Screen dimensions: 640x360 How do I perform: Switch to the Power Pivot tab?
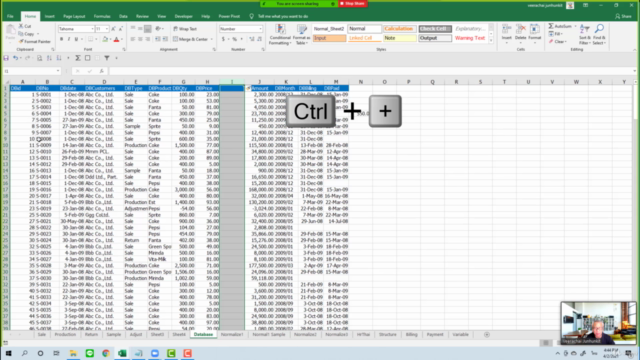coord(229,16)
